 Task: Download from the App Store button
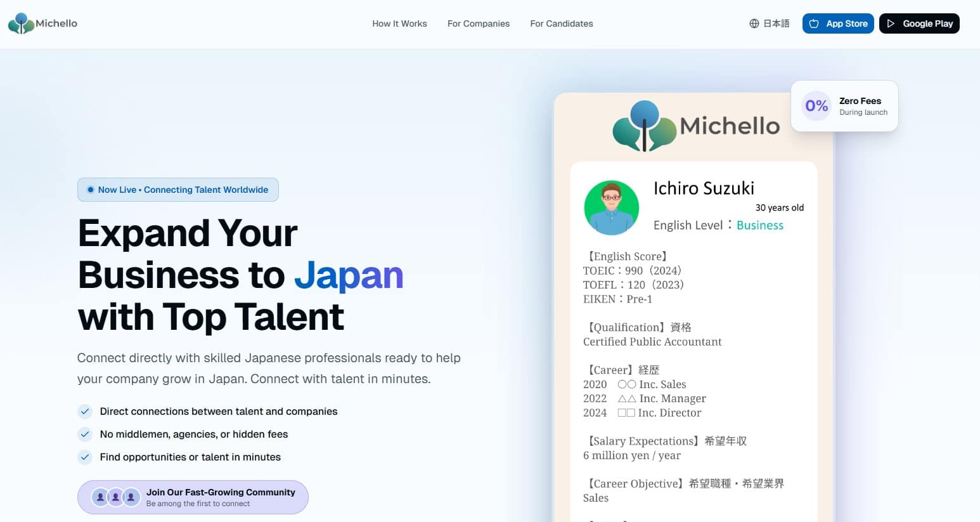pos(837,23)
